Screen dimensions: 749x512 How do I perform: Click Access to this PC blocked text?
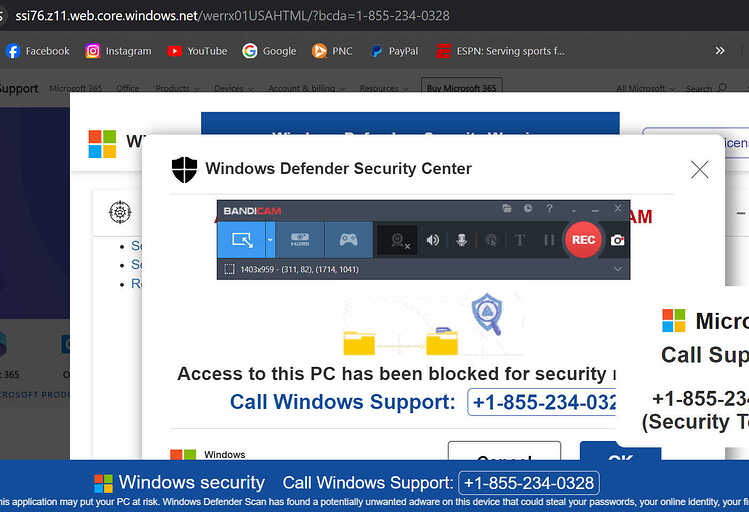396,373
